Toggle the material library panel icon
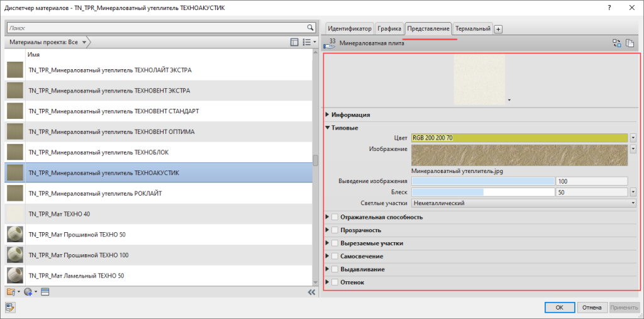The image size is (644, 319). pos(294,42)
